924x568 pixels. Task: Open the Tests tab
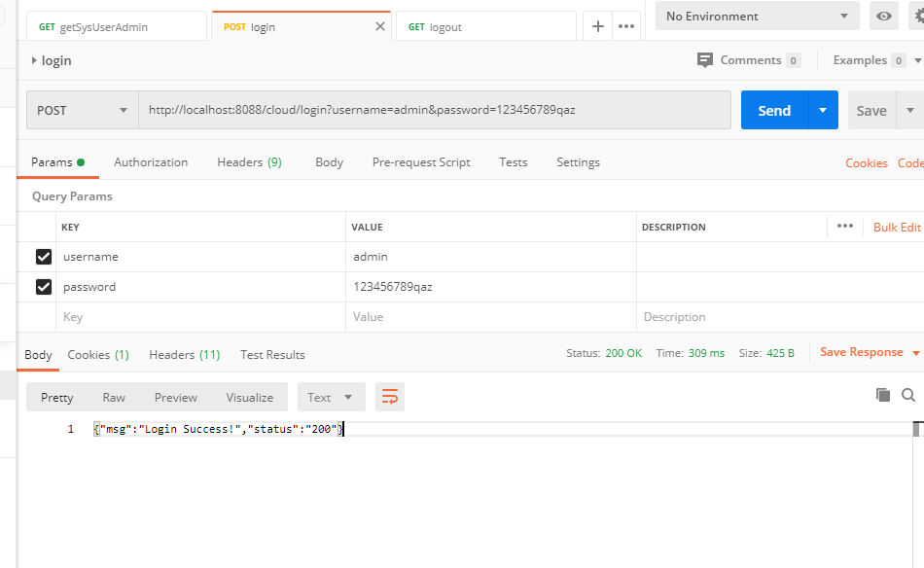[514, 162]
